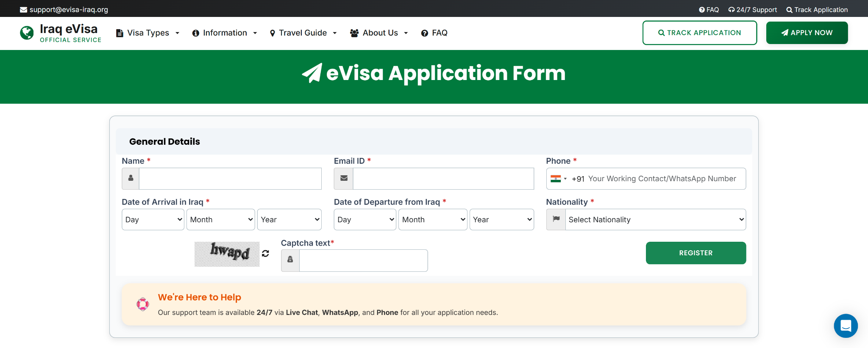Click the Iraq eVisa globe logo

27,33
